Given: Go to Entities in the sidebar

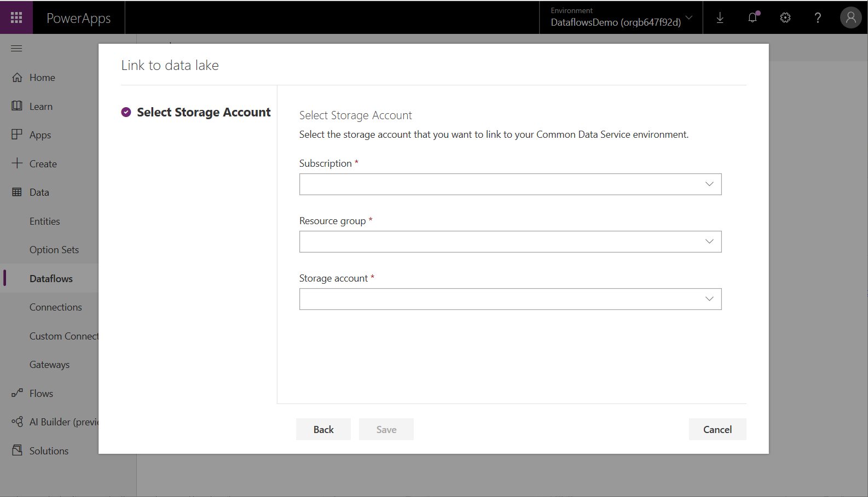Looking at the screenshot, I should coord(45,221).
